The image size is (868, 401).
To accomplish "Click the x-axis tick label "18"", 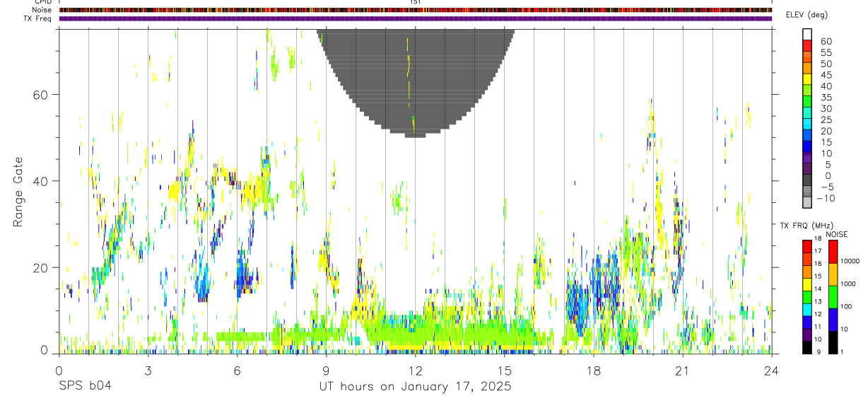I will tap(594, 371).
